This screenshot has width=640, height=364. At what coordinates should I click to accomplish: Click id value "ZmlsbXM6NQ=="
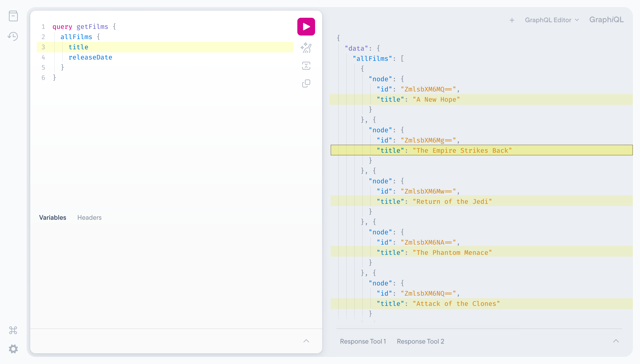428,293
